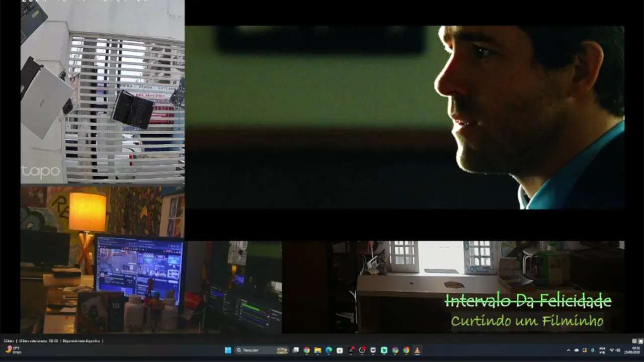Show hidden system tray icons
The width and height of the screenshot is (644, 362).
pos(569,350)
